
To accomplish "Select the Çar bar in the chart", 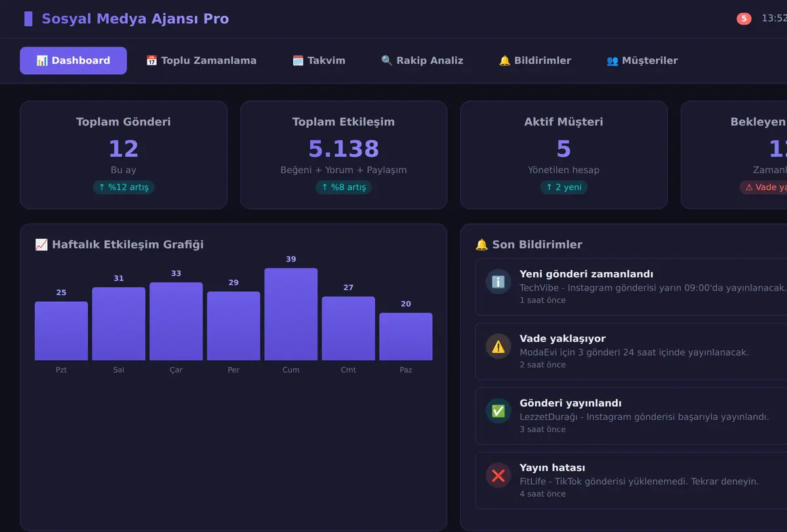I will 176,321.
